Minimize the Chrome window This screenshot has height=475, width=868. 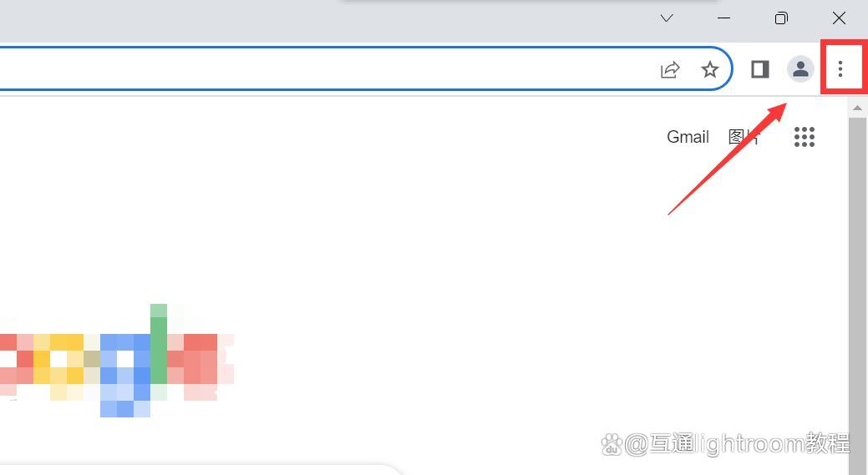pyautogui.click(x=723, y=18)
